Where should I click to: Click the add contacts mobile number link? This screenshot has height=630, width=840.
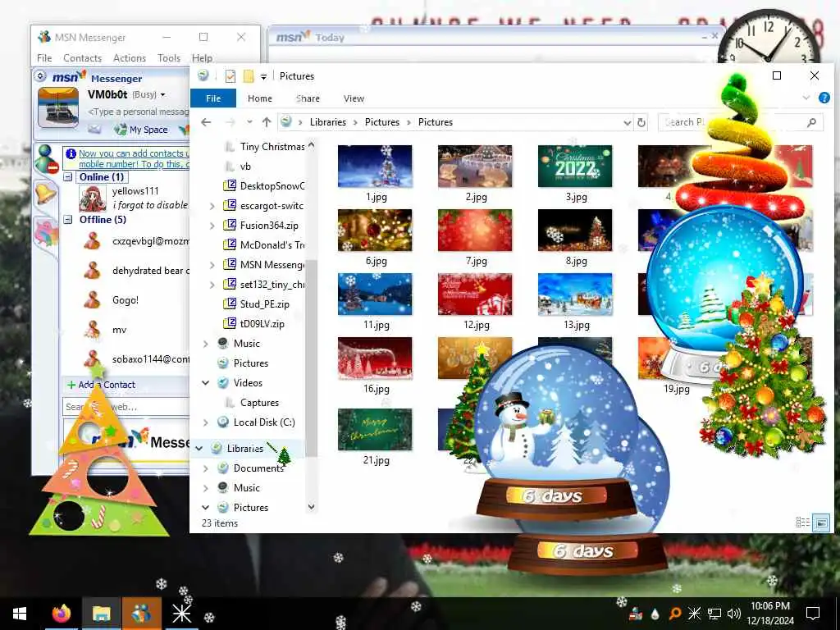point(134,158)
